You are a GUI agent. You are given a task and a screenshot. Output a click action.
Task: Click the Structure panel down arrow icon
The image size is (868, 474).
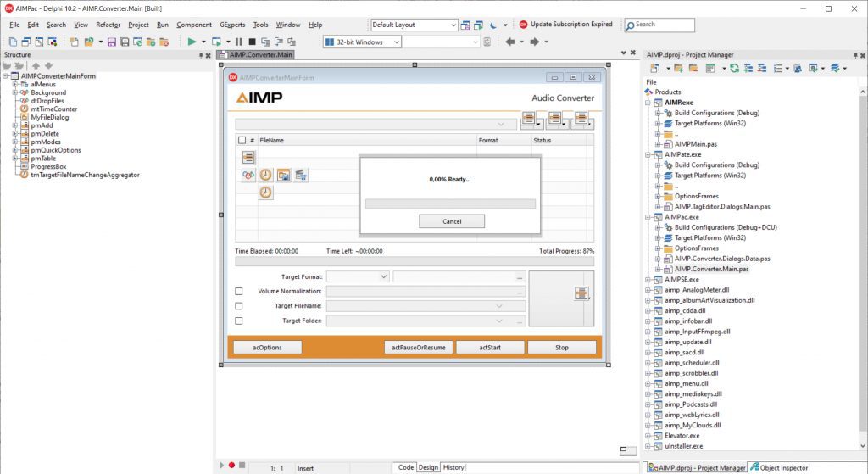(48, 65)
